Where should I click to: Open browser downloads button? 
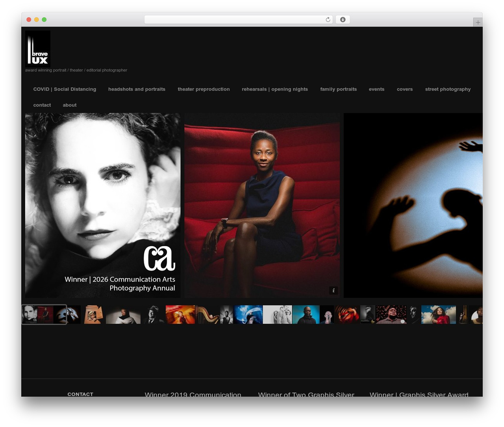(x=343, y=20)
